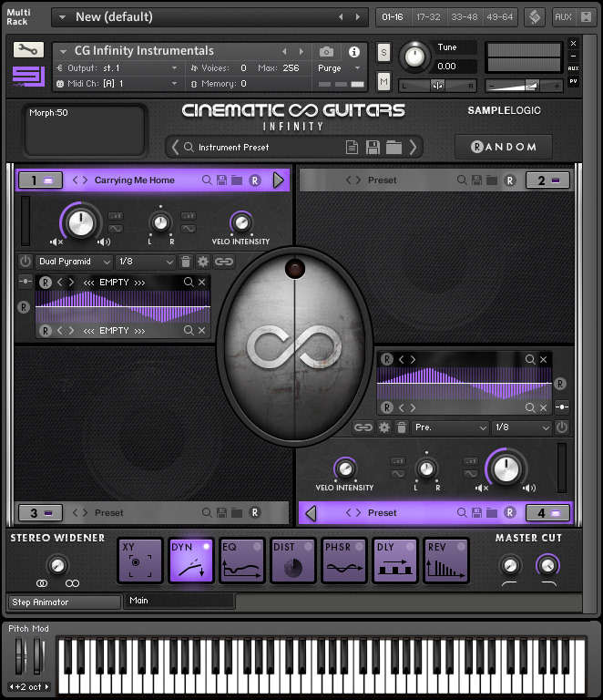Toggle layer 2 on/off button
Image resolution: width=603 pixels, height=700 pixels.
click(x=547, y=180)
